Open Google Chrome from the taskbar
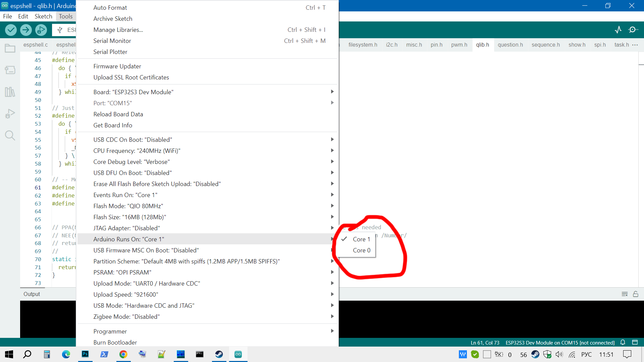 (x=123, y=354)
